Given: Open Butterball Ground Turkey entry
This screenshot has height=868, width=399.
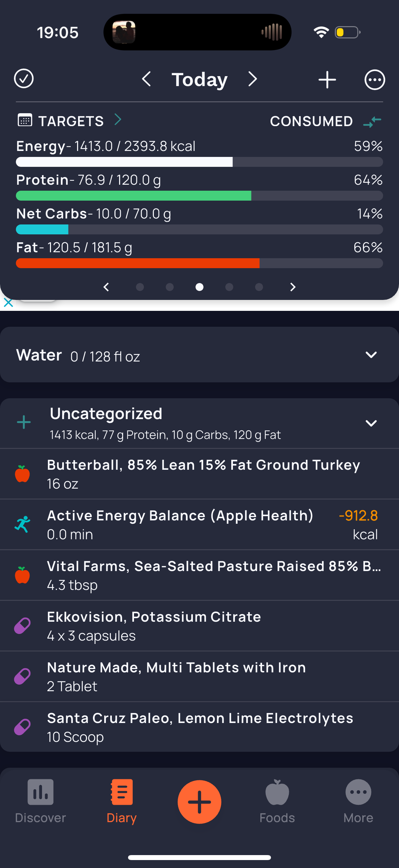Looking at the screenshot, I should (x=199, y=474).
